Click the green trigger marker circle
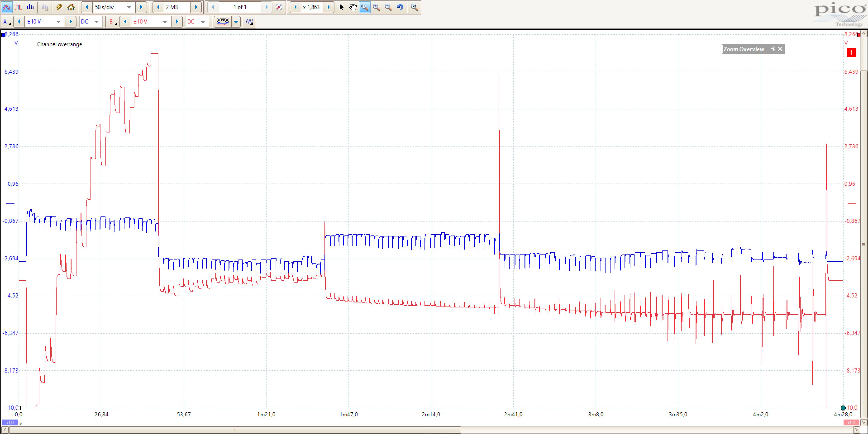Viewport: 868px width, 434px height. (x=843, y=408)
